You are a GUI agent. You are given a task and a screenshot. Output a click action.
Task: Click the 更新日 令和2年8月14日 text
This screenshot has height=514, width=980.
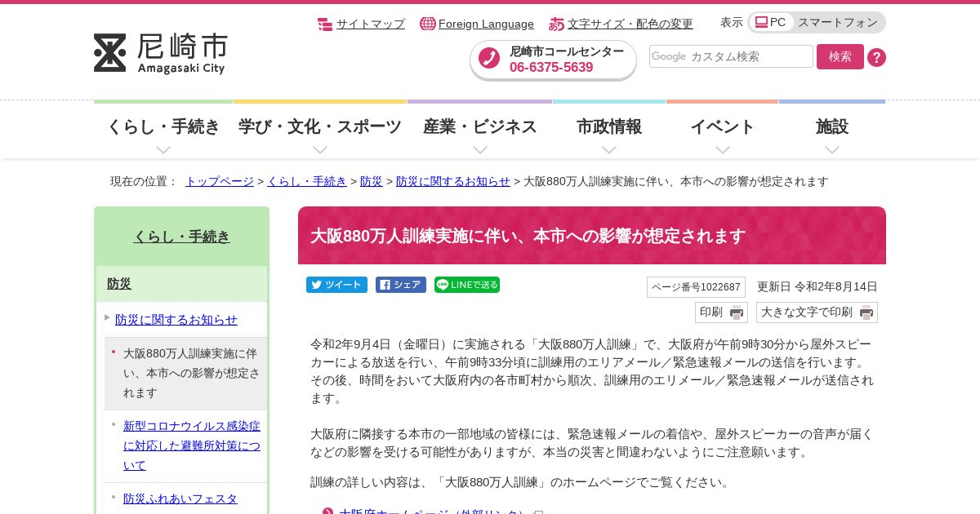pyautogui.click(x=817, y=286)
